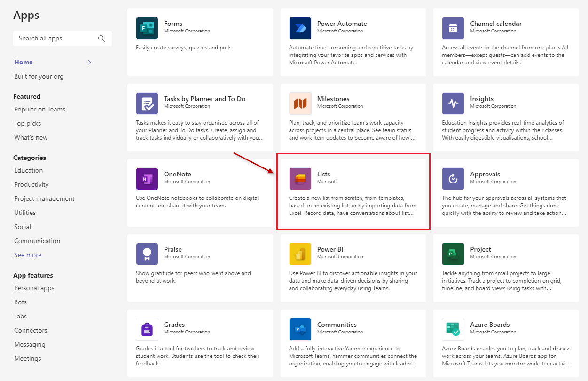Viewport: 588px width, 381px height.
Task: Open the Channel calendar icon
Action: click(453, 28)
